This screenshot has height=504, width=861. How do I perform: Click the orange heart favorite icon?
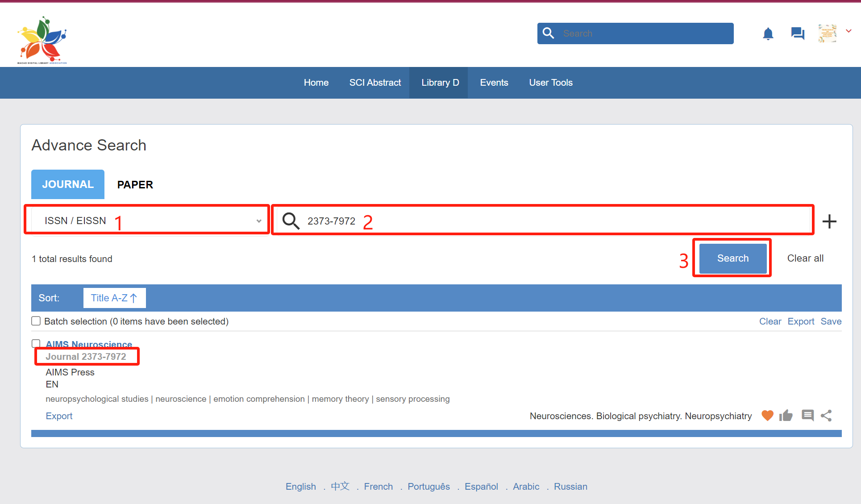coord(767,416)
